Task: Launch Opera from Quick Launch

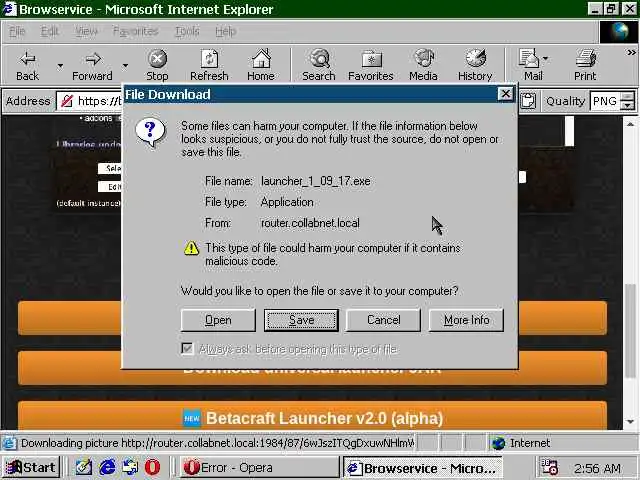Action: 152,467
